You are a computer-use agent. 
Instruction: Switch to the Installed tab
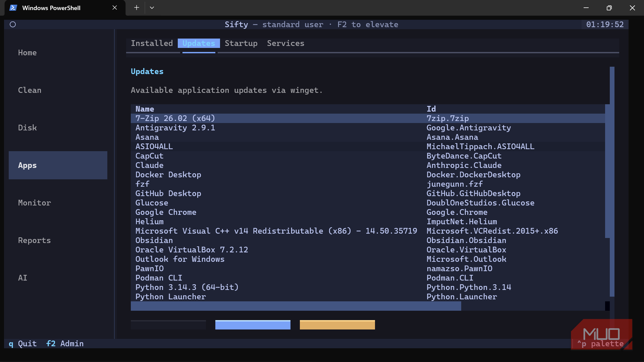[152, 43]
